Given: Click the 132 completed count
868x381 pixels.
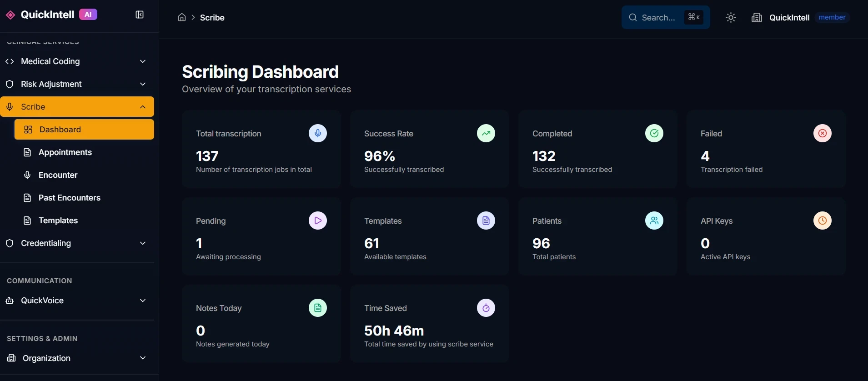Looking at the screenshot, I should pos(544,156).
